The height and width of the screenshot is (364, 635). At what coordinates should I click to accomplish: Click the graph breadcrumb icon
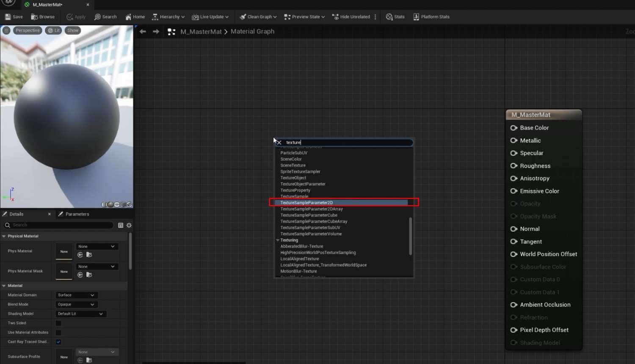coord(171,32)
